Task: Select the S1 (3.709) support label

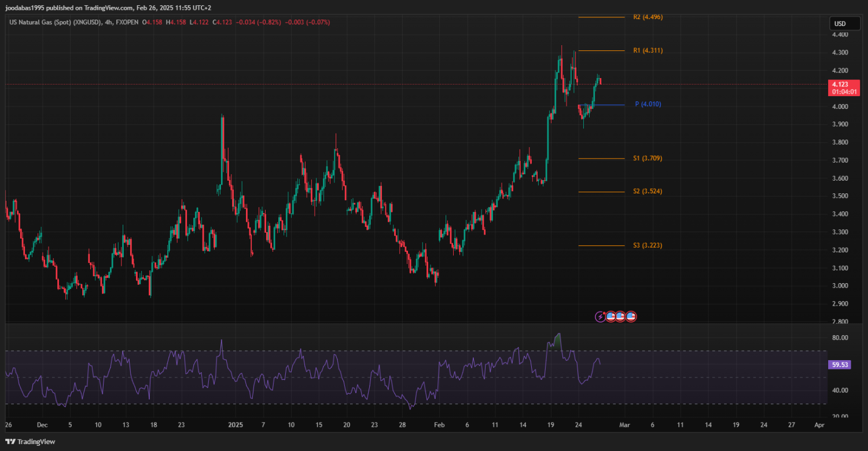Action: 647,159
